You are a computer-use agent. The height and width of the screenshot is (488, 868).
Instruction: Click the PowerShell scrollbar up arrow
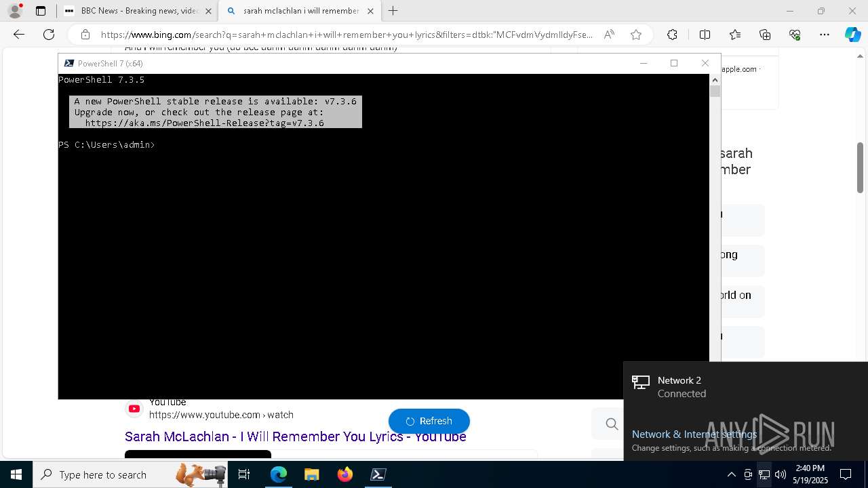[715, 79]
